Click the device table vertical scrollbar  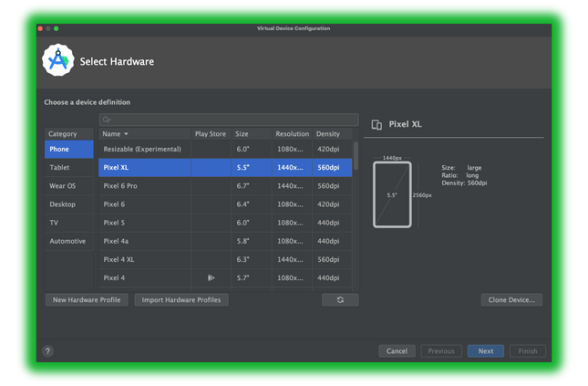tap(356, 157)
